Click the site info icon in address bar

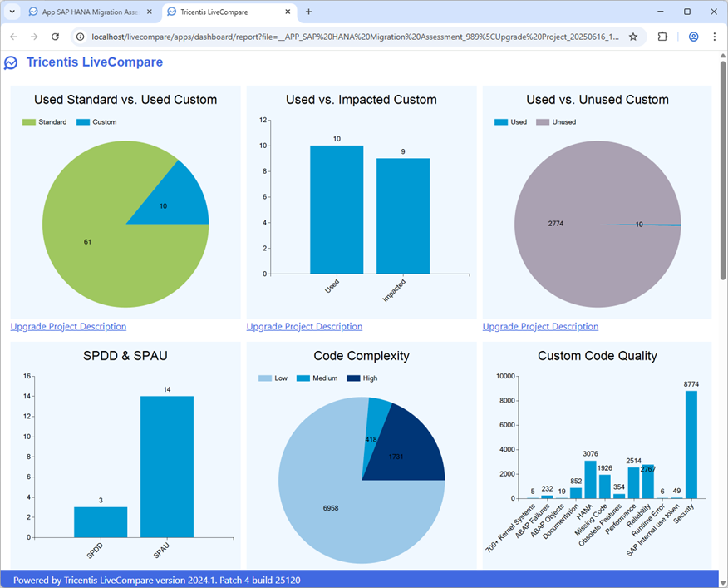(79, 37)
